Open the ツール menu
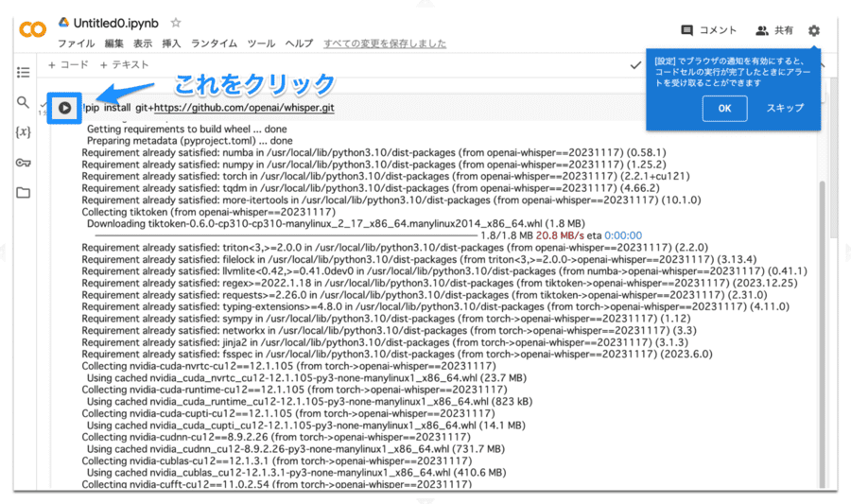The height and width of the screenshot is (504, 851). tap(261, 43)
